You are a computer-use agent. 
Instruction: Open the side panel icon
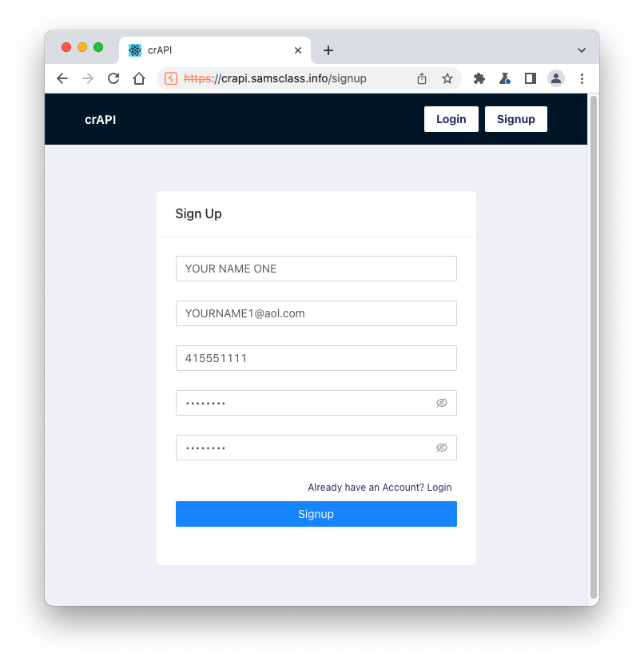pos(531,78)
